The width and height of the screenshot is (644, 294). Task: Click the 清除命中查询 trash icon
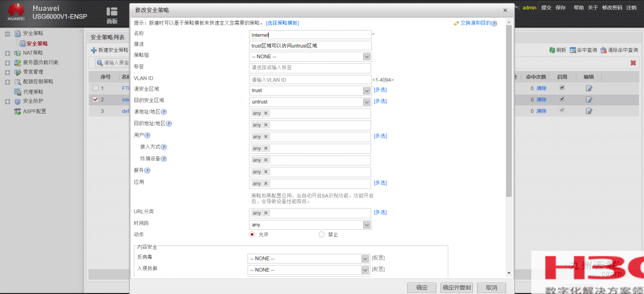[x=603, y=50]
